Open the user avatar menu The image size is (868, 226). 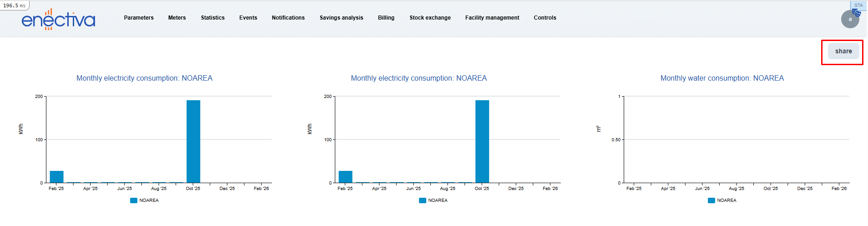(849, 20)
